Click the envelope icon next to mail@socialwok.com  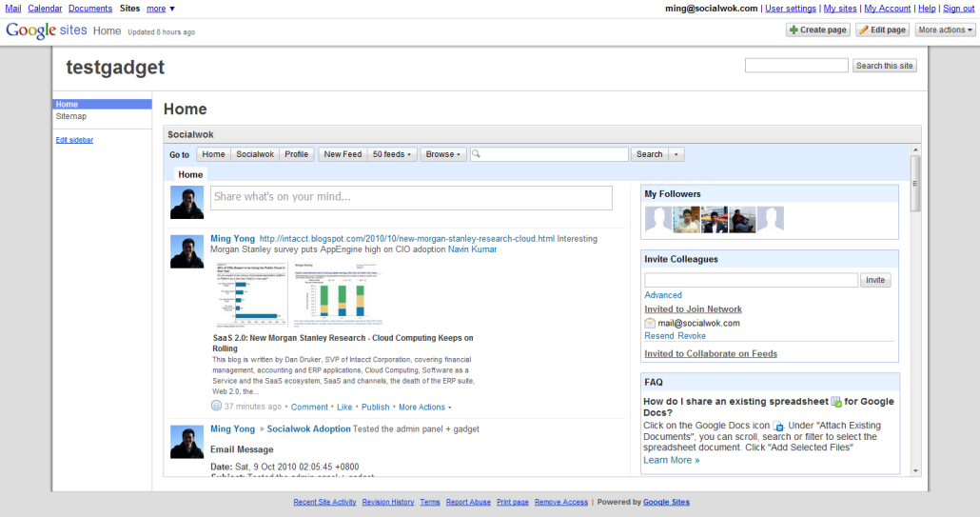(x=650, y=323)
